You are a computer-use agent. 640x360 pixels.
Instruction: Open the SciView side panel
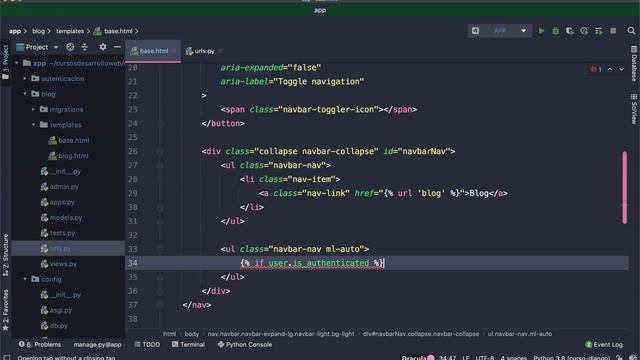pos(634,109)
